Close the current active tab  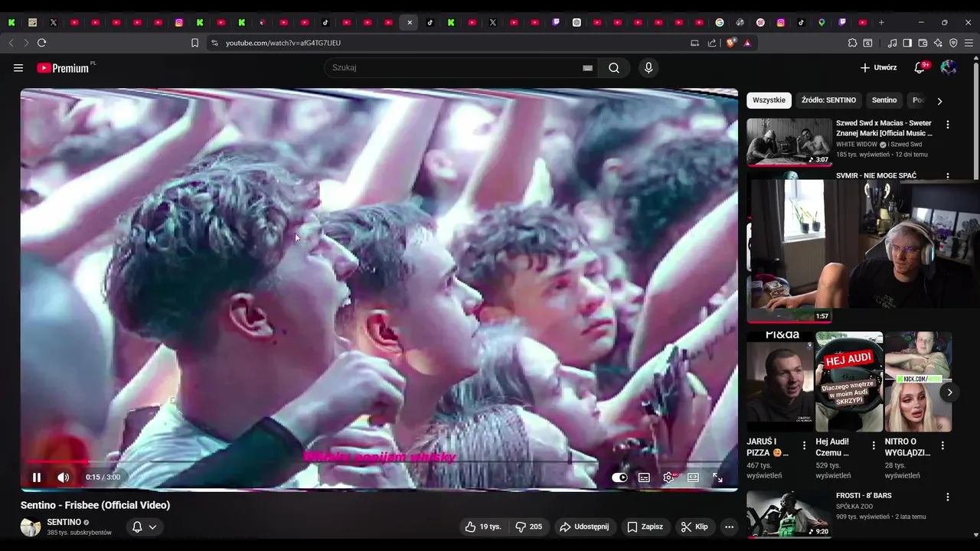coord(410,22)
